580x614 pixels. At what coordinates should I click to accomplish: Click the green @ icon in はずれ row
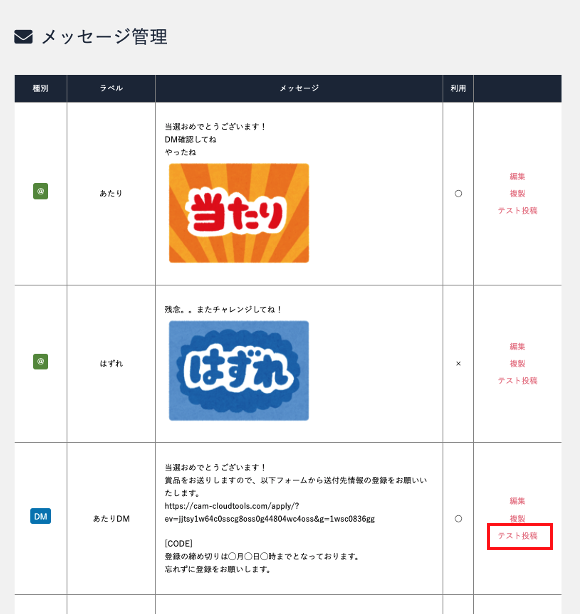point(40,361)
